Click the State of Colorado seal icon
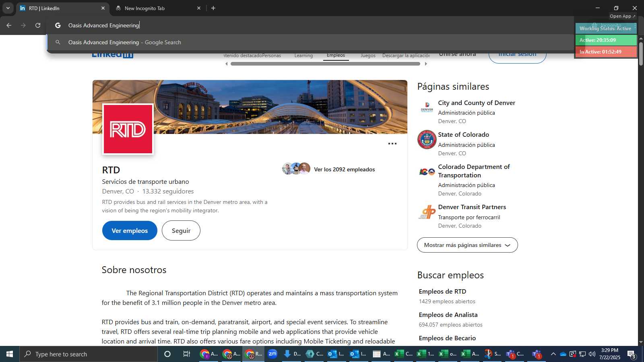 [427, 140]
